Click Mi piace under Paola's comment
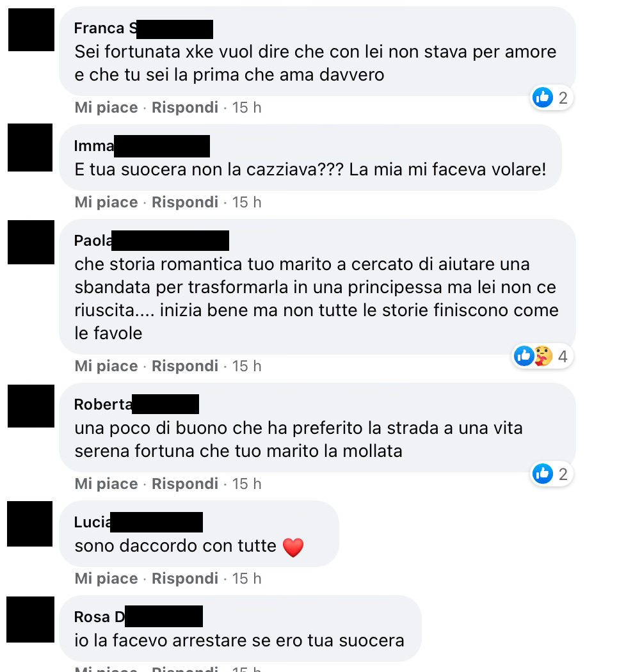The height and width of the screenshot is (672, 626). (x=106, y=365)
